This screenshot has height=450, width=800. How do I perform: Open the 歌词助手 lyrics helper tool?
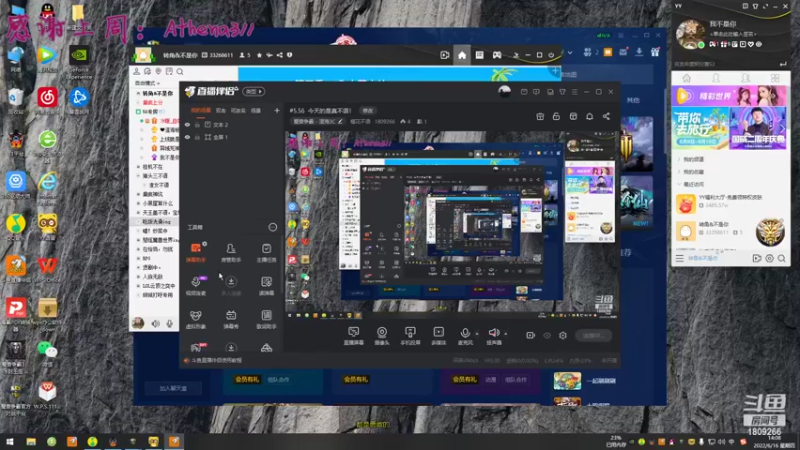[x=266, y=319]
